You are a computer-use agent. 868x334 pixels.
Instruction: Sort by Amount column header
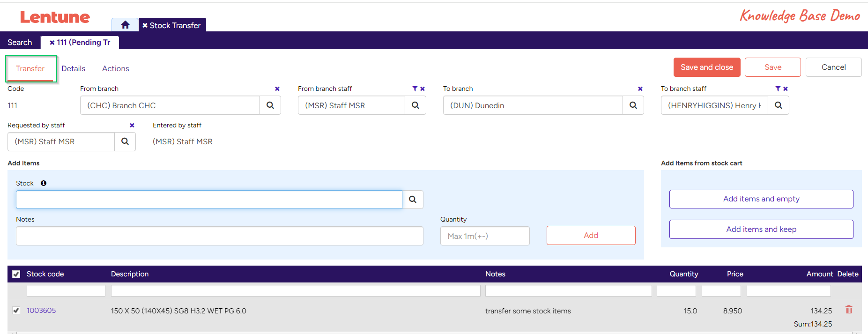pos(820,274)
